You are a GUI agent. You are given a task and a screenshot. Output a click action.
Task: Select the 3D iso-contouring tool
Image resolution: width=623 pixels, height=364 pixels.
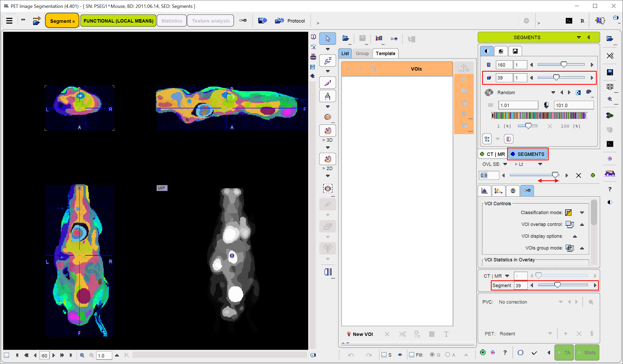[328, 130]
